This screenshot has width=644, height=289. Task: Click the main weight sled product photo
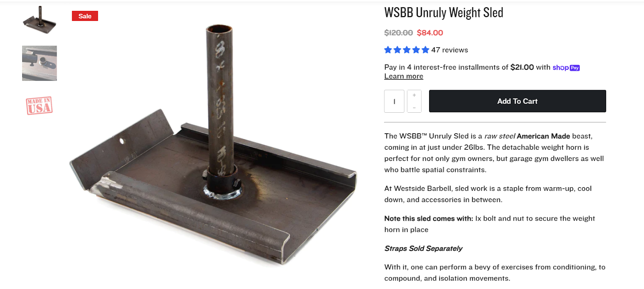click(213, 145)
